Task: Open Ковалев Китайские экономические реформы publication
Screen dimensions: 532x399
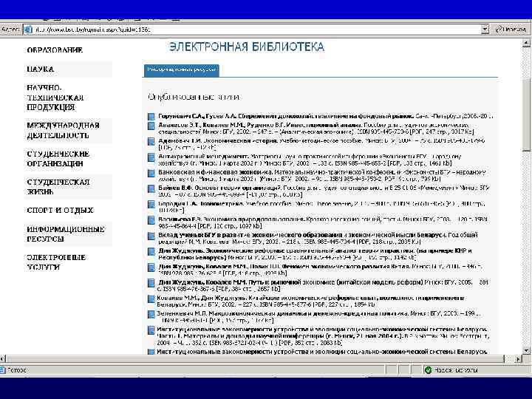Action: point(310,301)
